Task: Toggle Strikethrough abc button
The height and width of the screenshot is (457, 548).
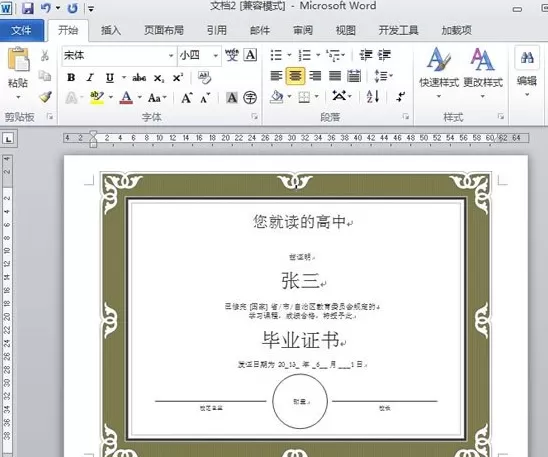Action: click(x=139, y=78)
